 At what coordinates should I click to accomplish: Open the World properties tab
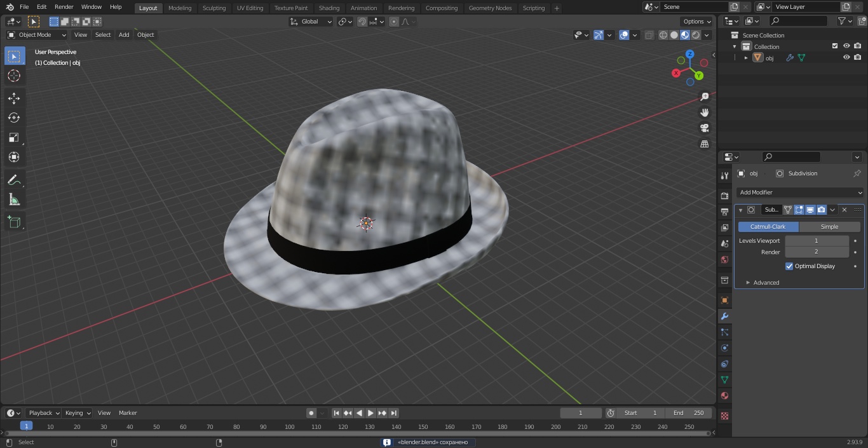pos(724,259)
